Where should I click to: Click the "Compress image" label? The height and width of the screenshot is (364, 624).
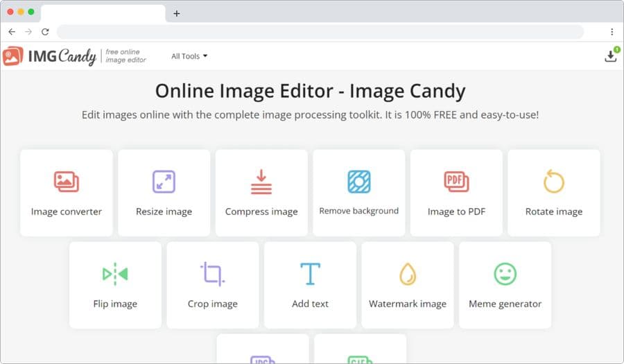(x=261, y=211)
